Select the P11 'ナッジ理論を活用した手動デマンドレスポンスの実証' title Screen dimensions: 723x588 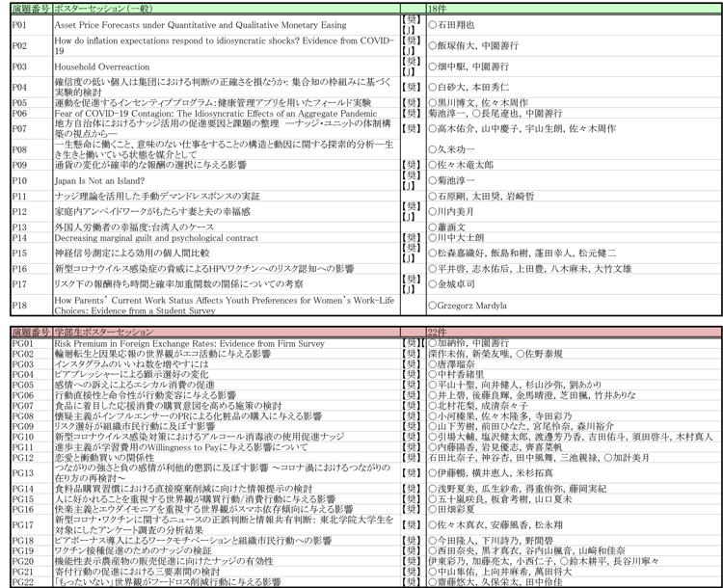tap(157, 196)
